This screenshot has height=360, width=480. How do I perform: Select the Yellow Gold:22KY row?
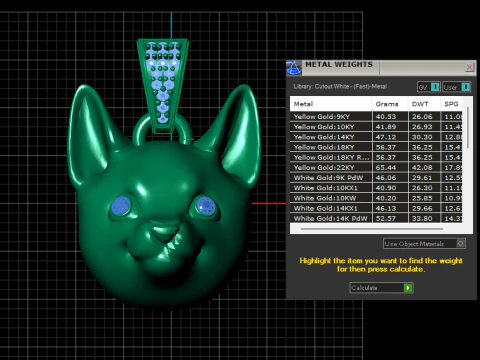[376, 167]
